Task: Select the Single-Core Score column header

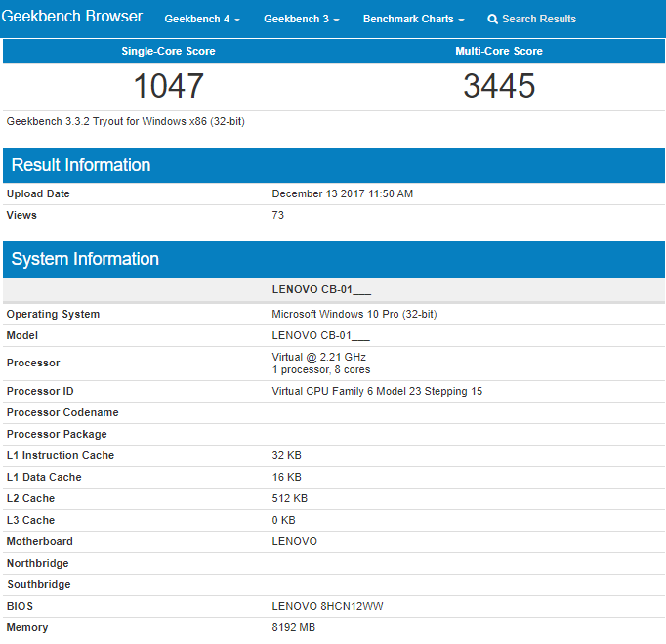Action: (168, 51)
